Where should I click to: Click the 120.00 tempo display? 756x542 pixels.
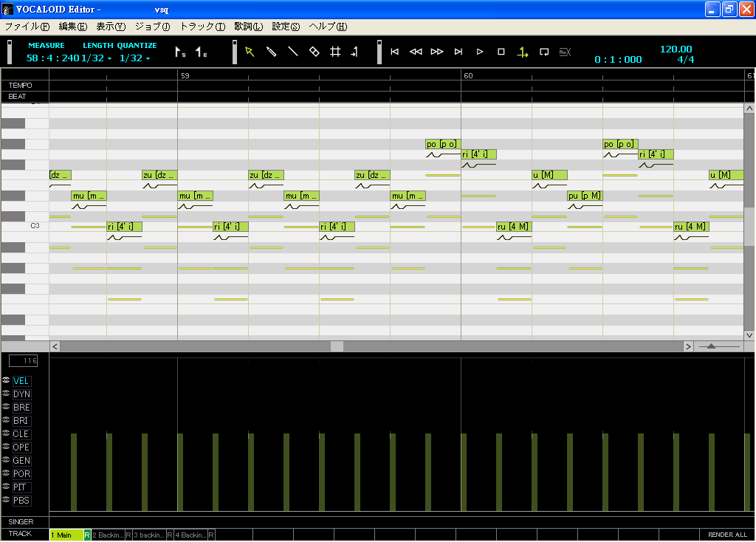[x=676, y=49]
